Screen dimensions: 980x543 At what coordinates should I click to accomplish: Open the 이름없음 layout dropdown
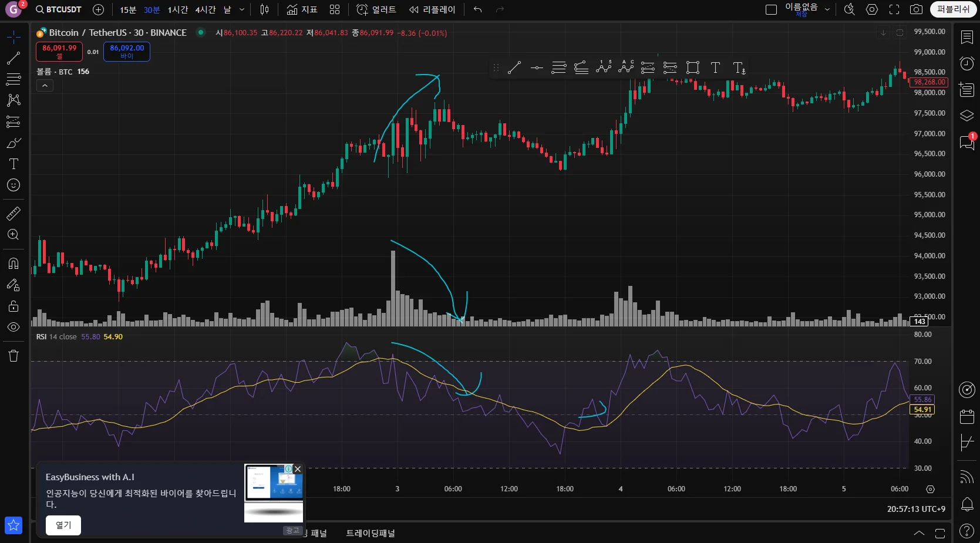pyautogui.click(x=827, y=9)
